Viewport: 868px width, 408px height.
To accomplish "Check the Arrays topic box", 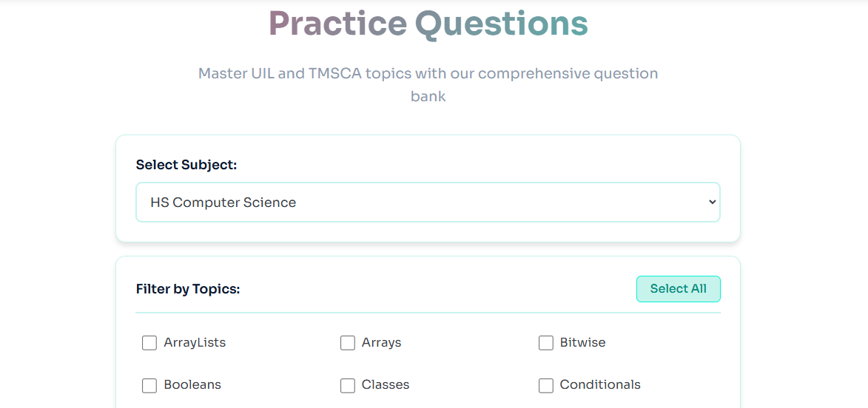I will pos(348,343).
